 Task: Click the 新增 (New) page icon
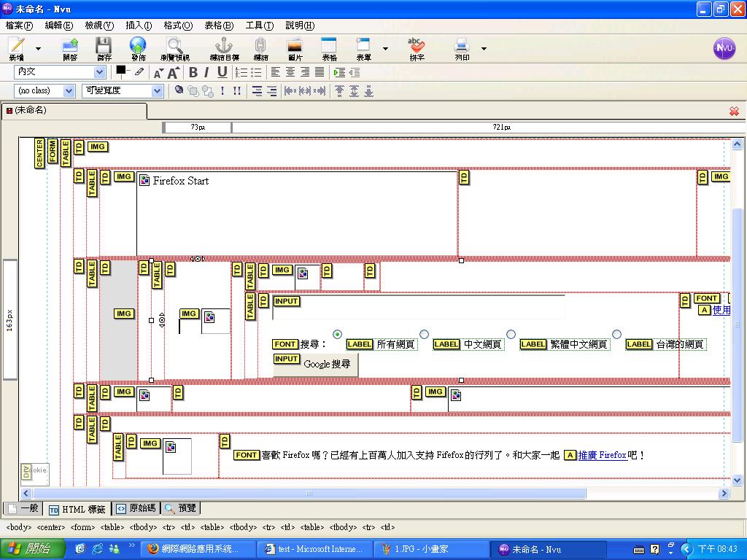[17, 49]
